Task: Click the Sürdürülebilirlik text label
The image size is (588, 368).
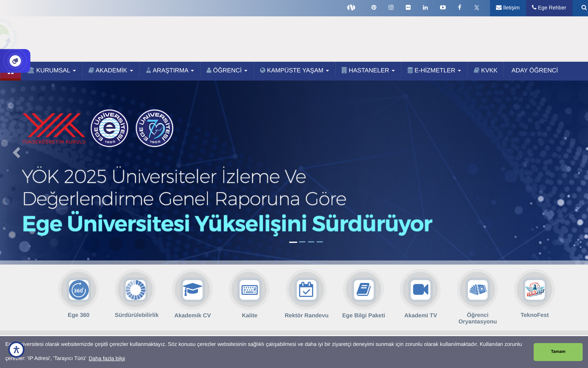Action: (x=136, y=315)
